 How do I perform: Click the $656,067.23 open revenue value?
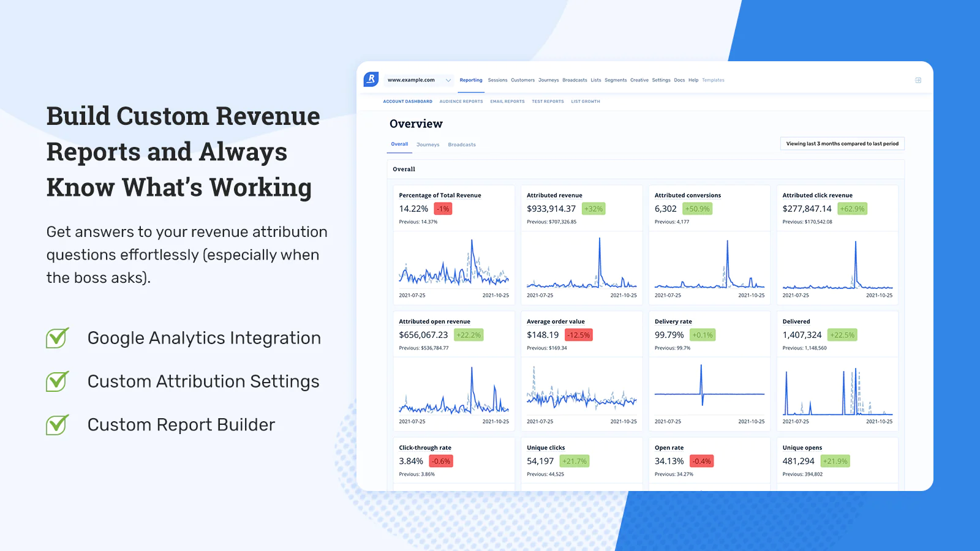tap(423, 335)
